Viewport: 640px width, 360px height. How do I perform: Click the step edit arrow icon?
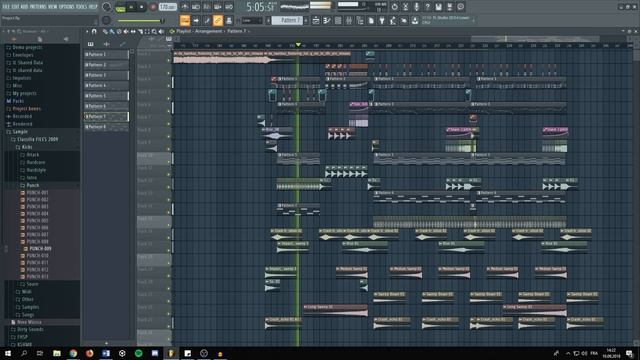click(x=196, y=20)
